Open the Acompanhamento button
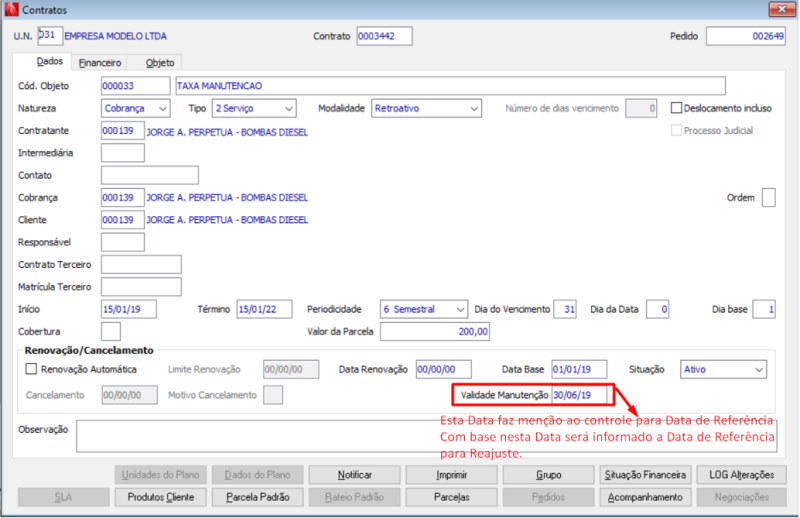Image resolution: width=800 pixels, height=518 pixels. 645,497
